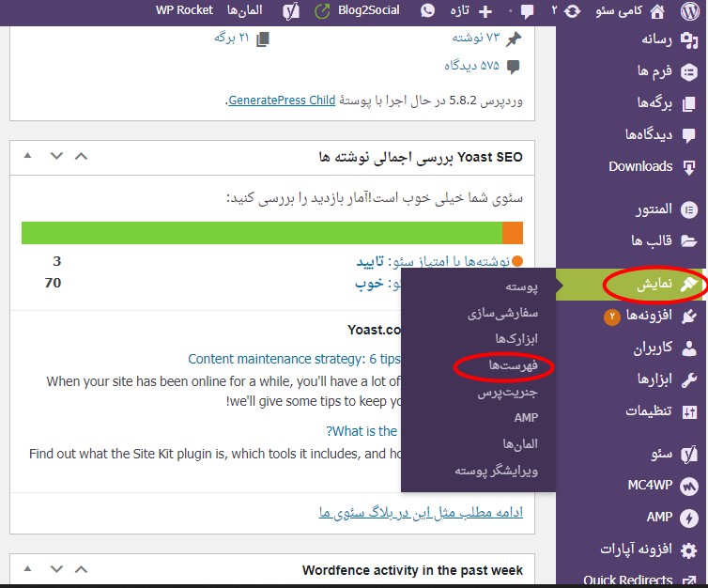
Task: Open the ۵۷۵ دیدگاه comments link
Action: click(x=471, y=66)
